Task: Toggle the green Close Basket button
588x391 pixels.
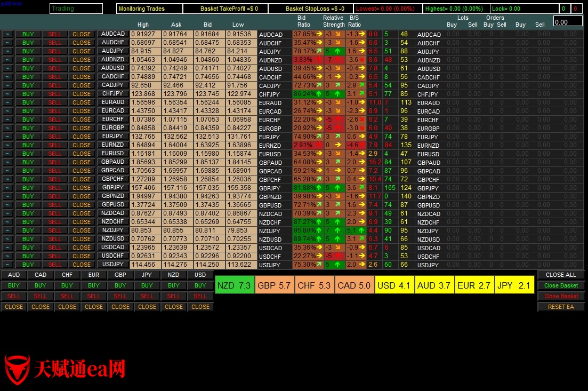Action: point(561,285)
